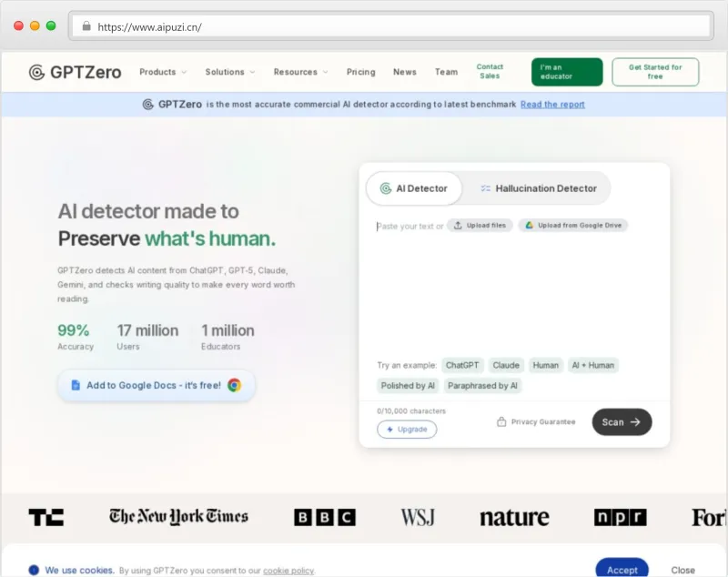
Task: Open the cookie policy link
Action: 288,571
